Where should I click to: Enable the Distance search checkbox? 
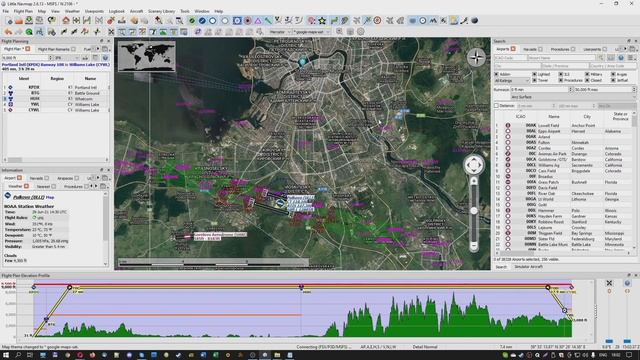[x=496, y=106]
